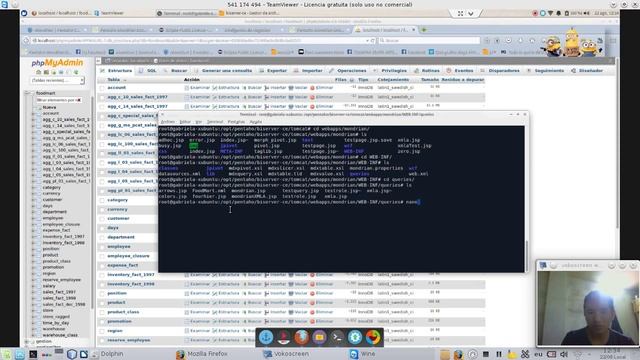Screen dimensions: 640x360
Task: Check the position row checkbox
Action: [x=102, y=293]
